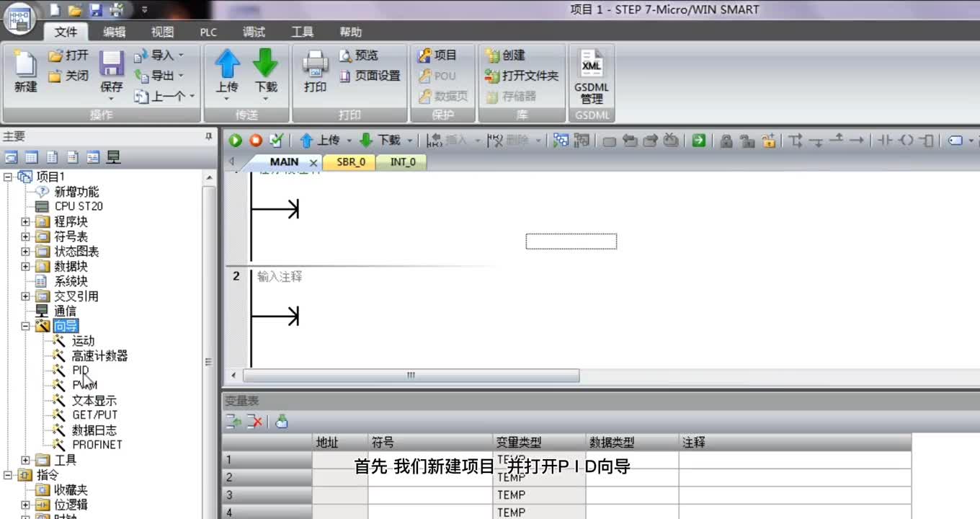Switch to the PLC ribbon tab
This screenshot has height=519, width=980.
click(x=208, y=32)
